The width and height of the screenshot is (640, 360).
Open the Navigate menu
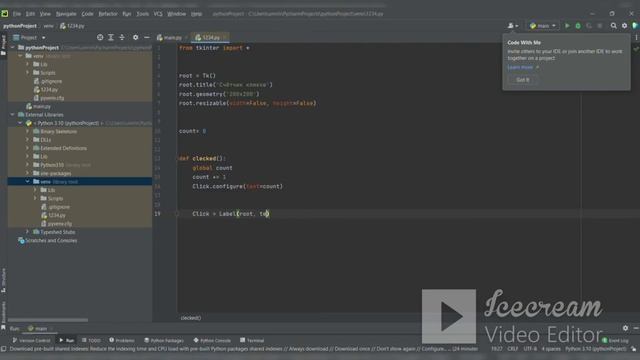tap(66, 14)
